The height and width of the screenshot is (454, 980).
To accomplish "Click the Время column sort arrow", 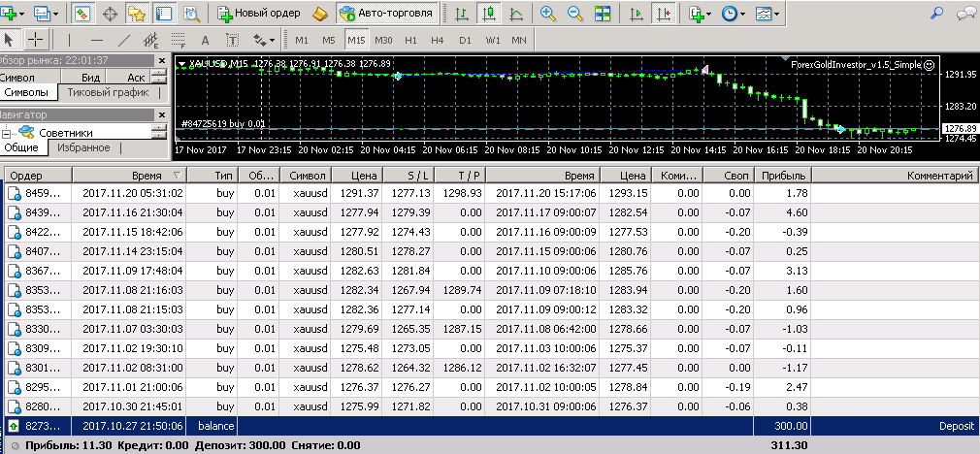I will (178, 177).
